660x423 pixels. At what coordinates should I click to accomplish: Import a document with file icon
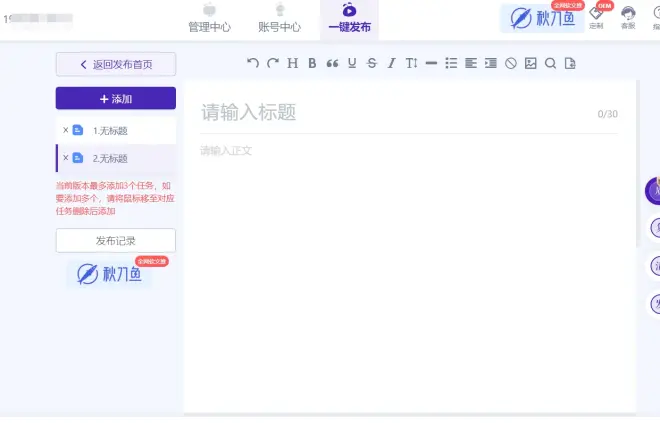coord(570,63)
